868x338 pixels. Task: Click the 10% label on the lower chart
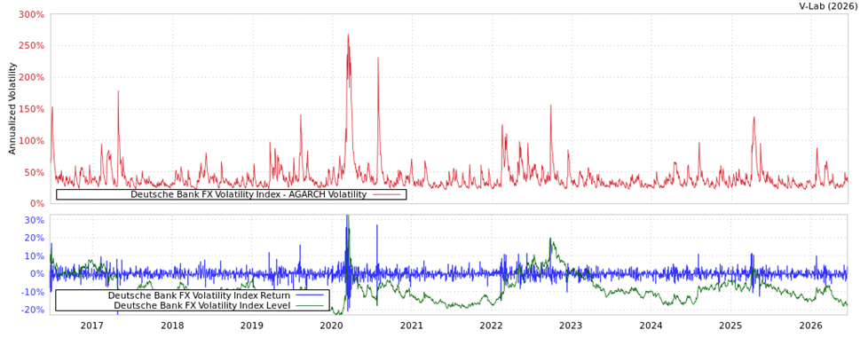(x=34, y=255)
